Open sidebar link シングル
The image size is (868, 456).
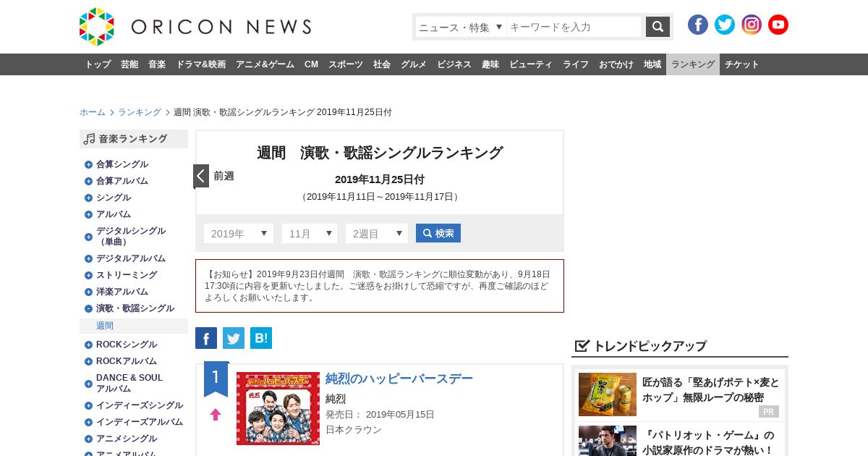tap(114, 198)
